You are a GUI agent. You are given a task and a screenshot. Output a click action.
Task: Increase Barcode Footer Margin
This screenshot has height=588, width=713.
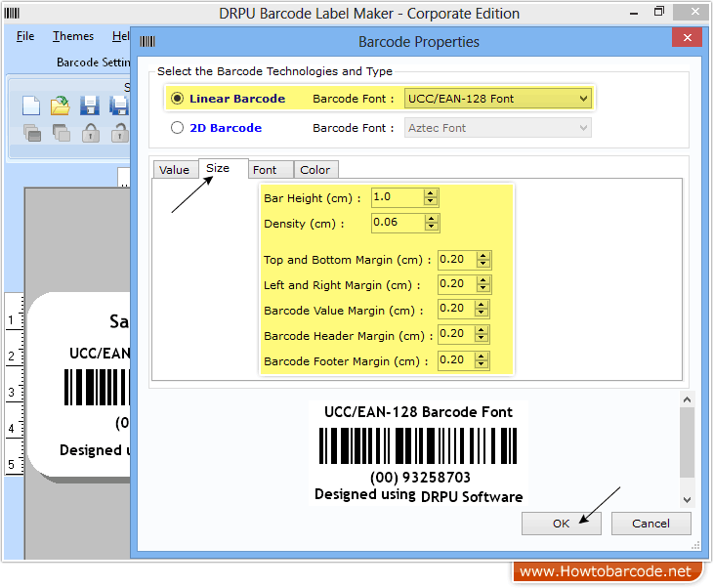coord(482,357)
